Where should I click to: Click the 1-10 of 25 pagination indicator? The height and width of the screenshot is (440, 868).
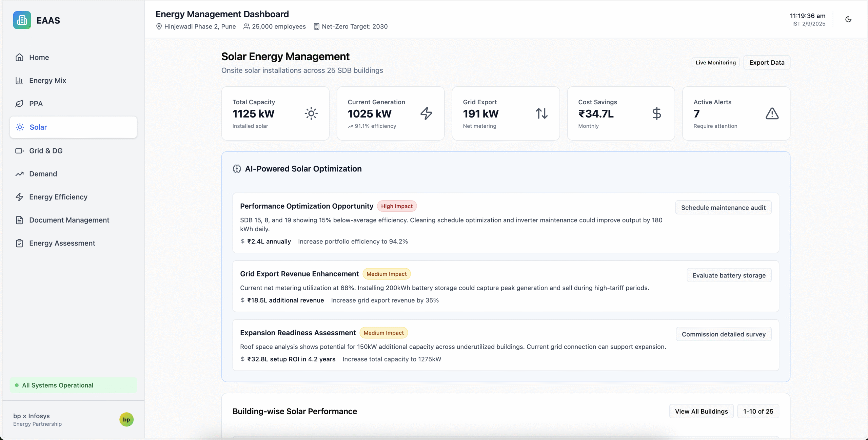coord(758,411)
